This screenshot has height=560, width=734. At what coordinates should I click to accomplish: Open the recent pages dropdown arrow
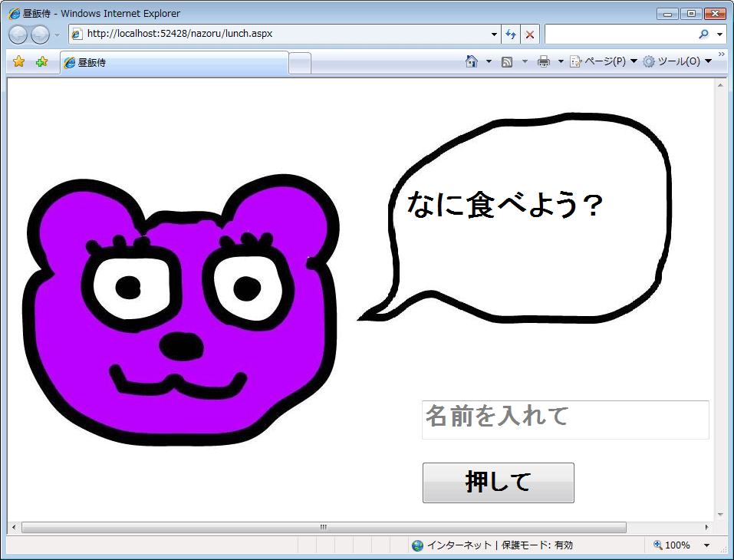coord(57,35)
